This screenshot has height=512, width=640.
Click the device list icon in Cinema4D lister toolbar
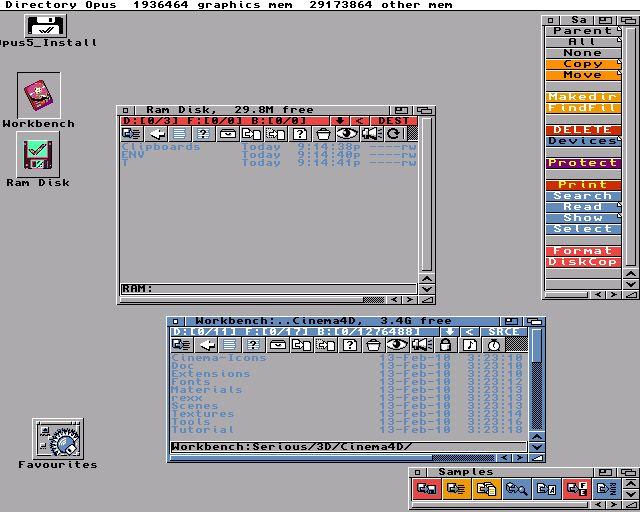181,345
